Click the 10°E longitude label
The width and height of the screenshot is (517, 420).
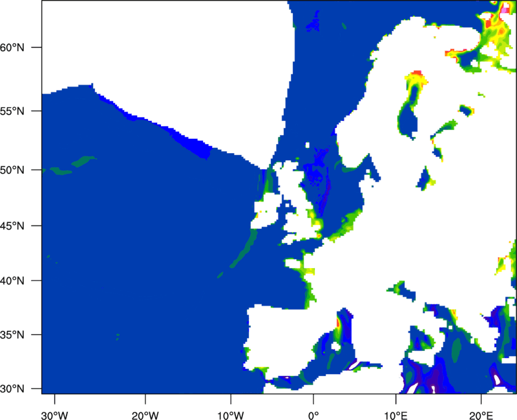click(396, 415)
